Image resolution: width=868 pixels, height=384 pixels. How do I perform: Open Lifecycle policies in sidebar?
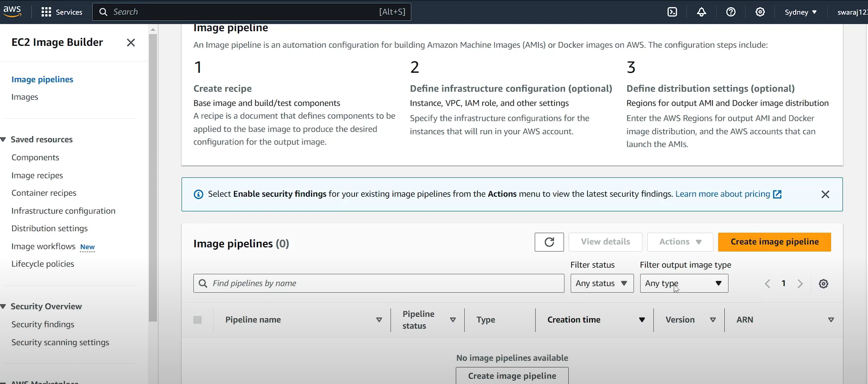(x=43, y=264)
